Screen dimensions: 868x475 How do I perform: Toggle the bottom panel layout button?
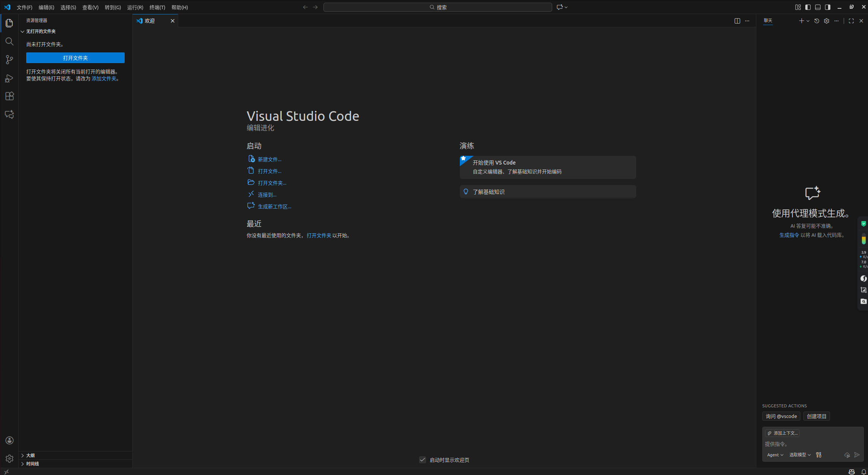click(818, 7)
